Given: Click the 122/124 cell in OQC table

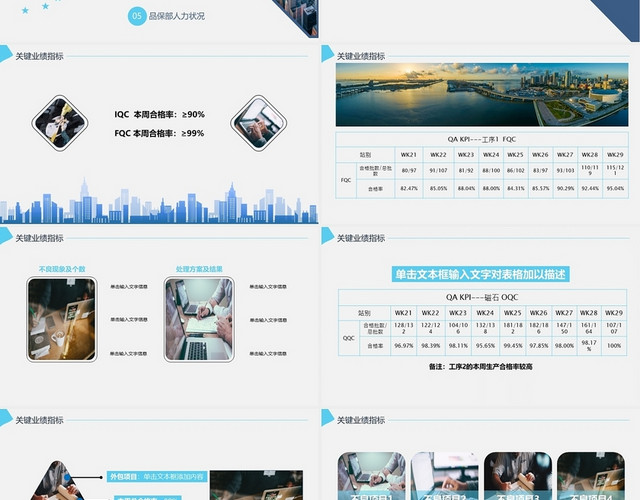Looking at the screenshot, I should click(x=431, y=328).
